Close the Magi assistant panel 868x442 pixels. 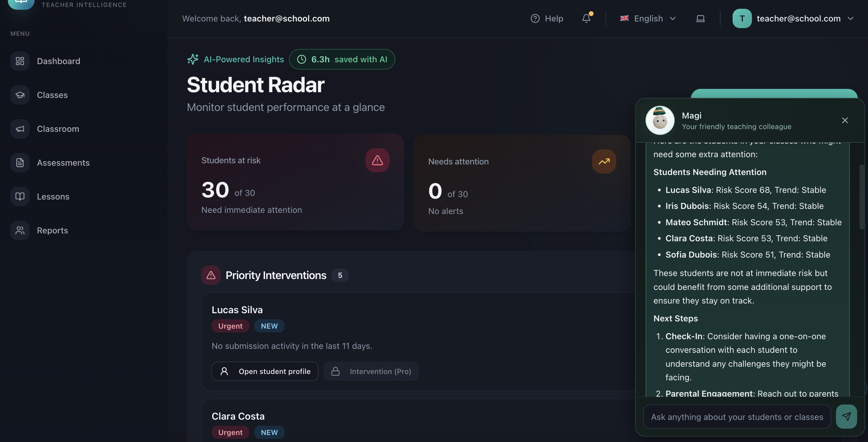pyautogui.click(x=845, y=120)
